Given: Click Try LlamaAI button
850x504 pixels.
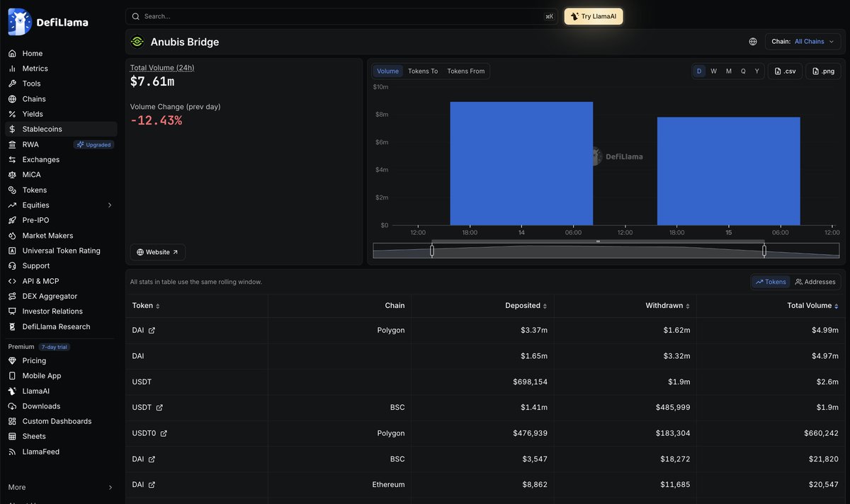Looking at the screenshot, I should (594, 16).
